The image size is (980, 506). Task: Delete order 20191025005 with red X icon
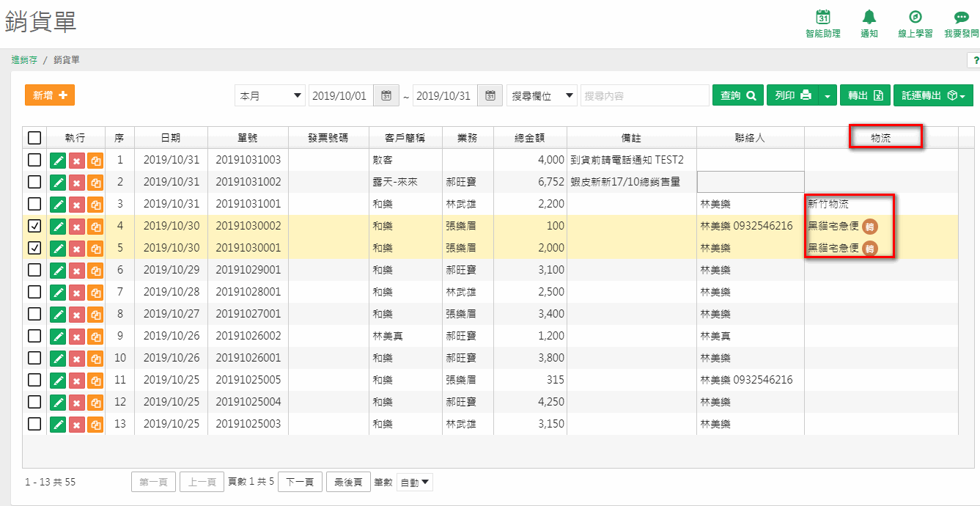pos(77,380)
